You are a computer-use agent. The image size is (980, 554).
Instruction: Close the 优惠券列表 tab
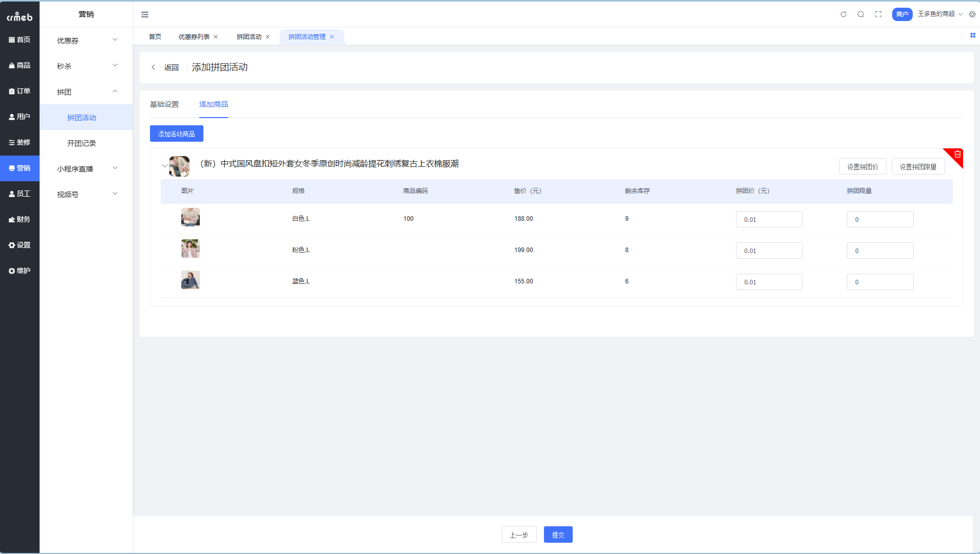(216, 37)
